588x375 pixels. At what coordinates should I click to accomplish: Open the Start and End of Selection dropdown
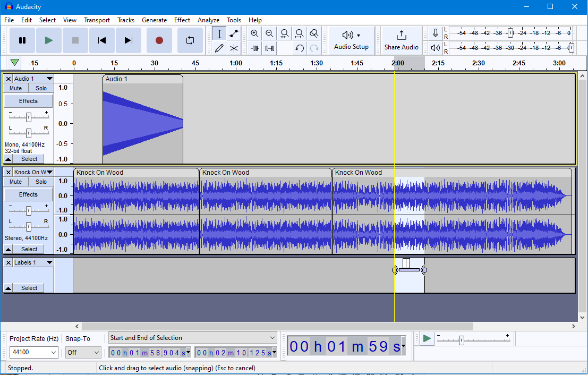point(192,338)
